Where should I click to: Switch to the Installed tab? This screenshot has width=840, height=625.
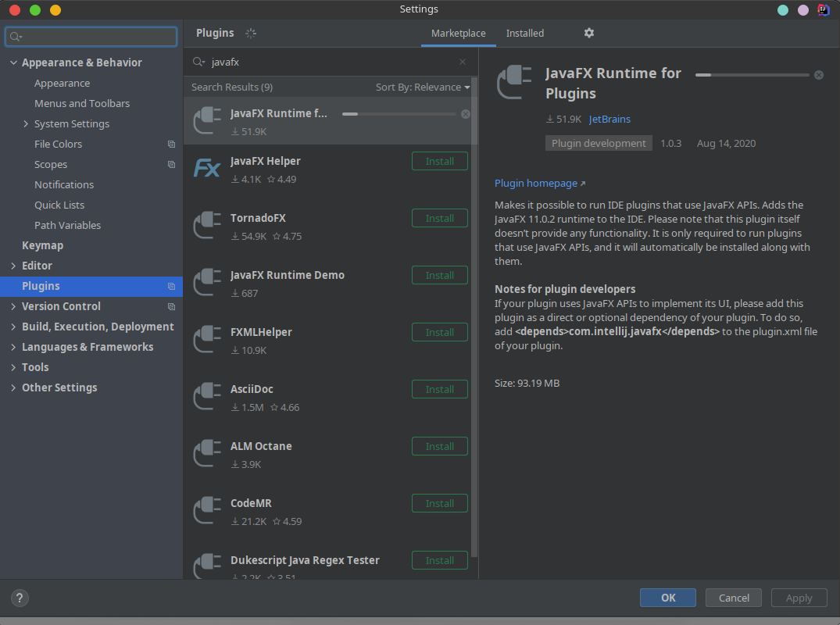point(525,34)
